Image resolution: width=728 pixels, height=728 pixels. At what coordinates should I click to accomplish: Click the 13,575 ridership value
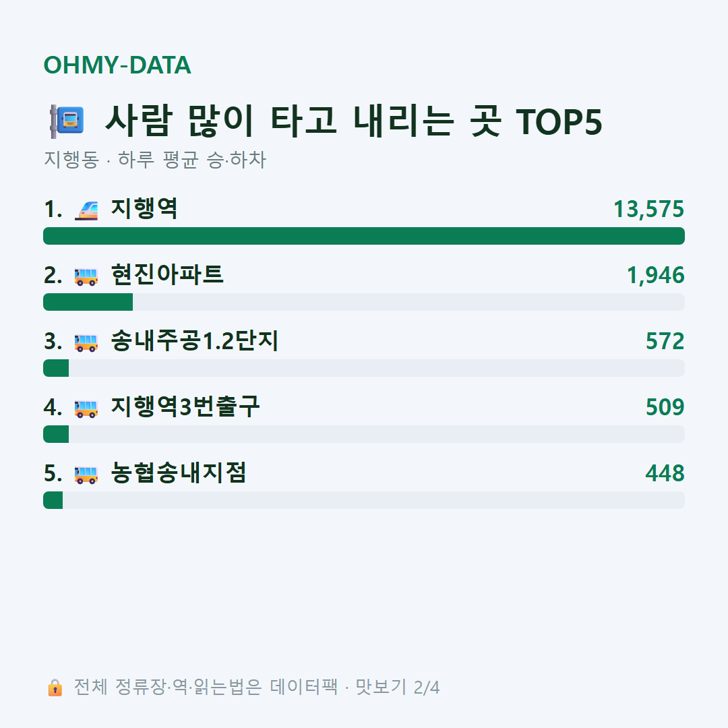click(x=648, y=209)
